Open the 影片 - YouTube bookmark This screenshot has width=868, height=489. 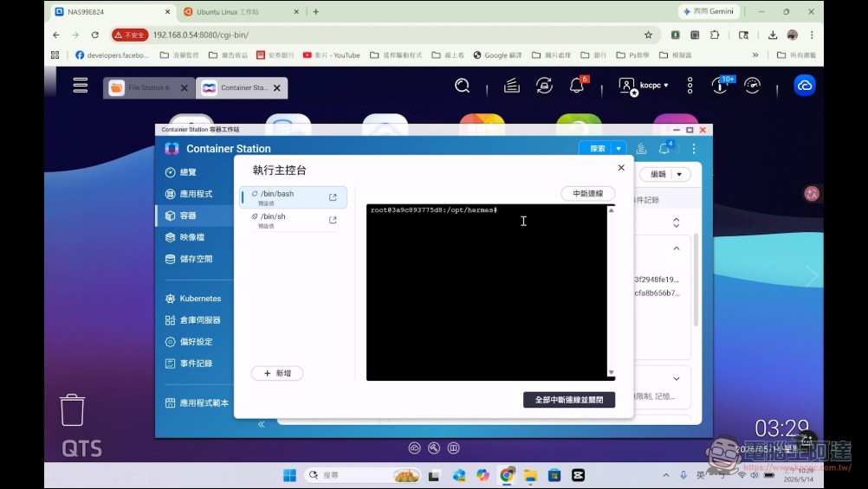pos(331,55)
